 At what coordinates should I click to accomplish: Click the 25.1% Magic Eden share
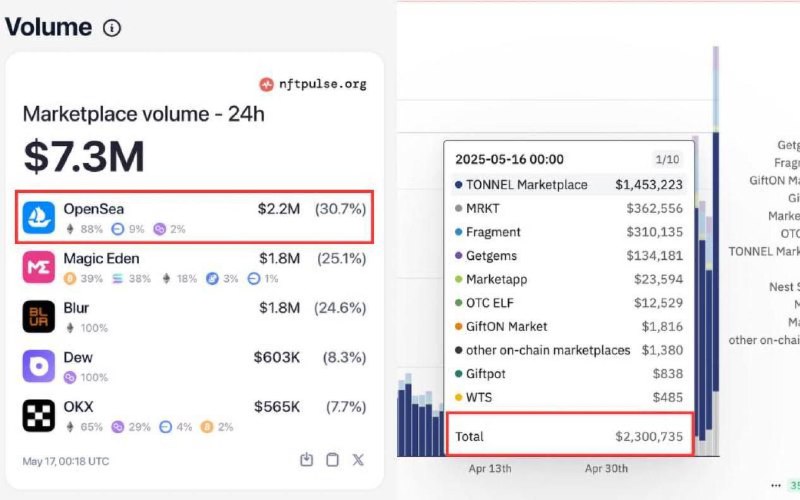[341, 259]
